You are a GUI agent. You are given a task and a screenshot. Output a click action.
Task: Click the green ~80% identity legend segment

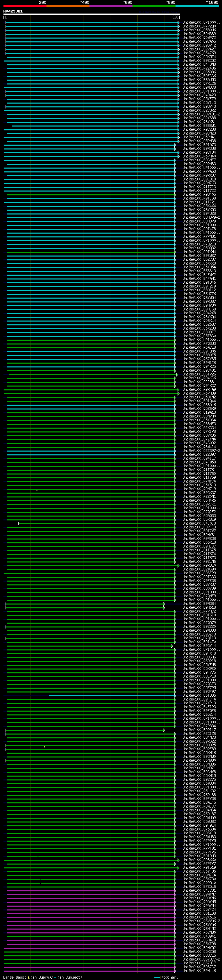tap(154, 6)
